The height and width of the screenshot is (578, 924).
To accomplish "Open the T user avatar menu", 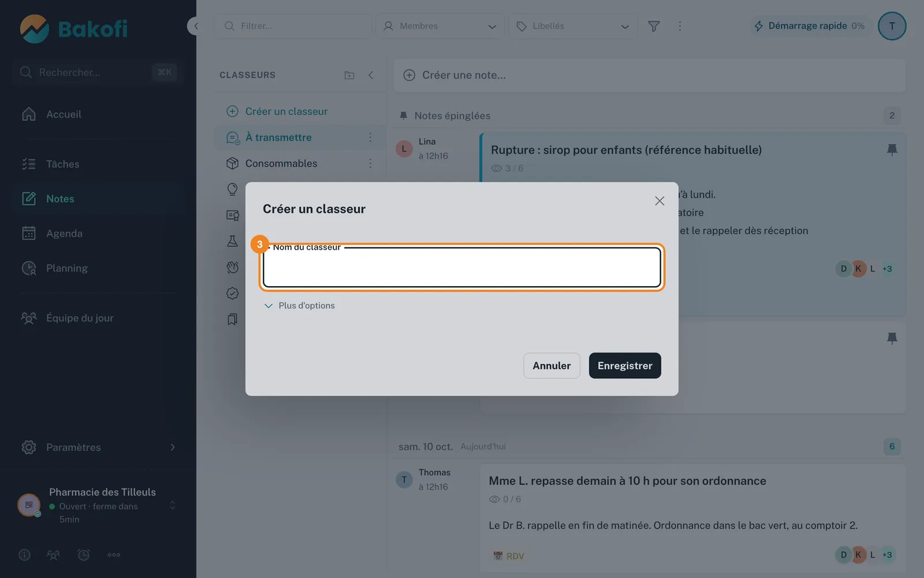I will pyautogui.click(x=892, y=26).
